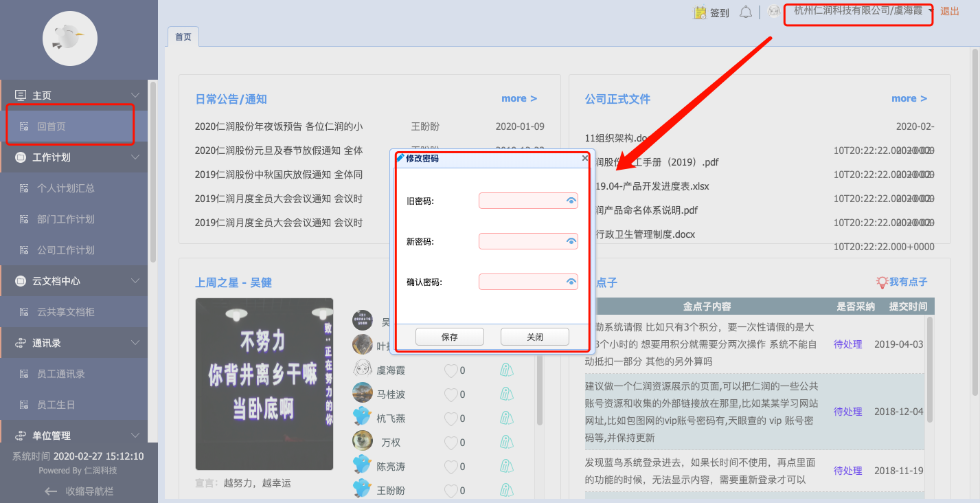Screen dimensions: 980x503
Task: Click the 签到 check-in icon
Action: tap(700, 12)
